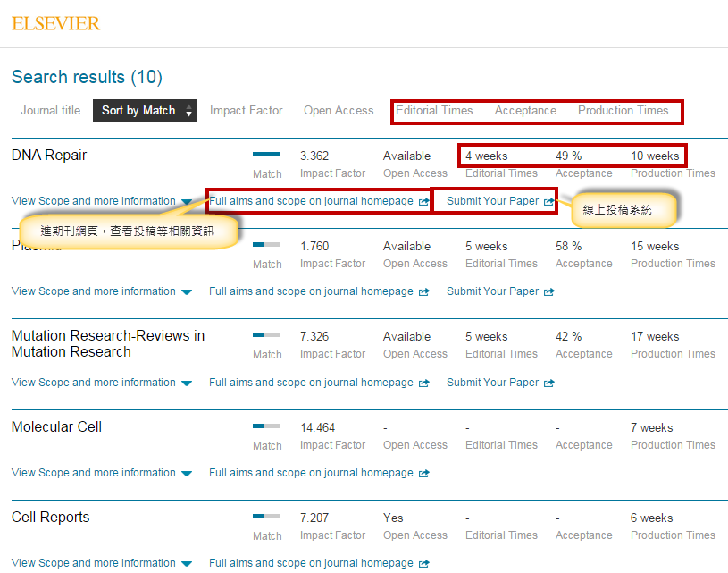The image size is (728, 573).
Task: Click impact factor value 14.464
Action: pyautogui.click(x=318, y=427)
